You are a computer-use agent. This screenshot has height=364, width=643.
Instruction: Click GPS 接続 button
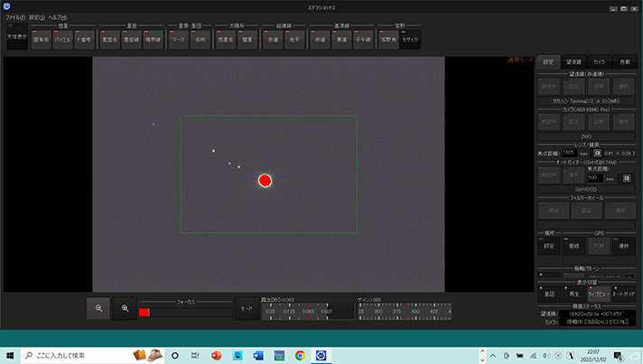click(573, 246)
